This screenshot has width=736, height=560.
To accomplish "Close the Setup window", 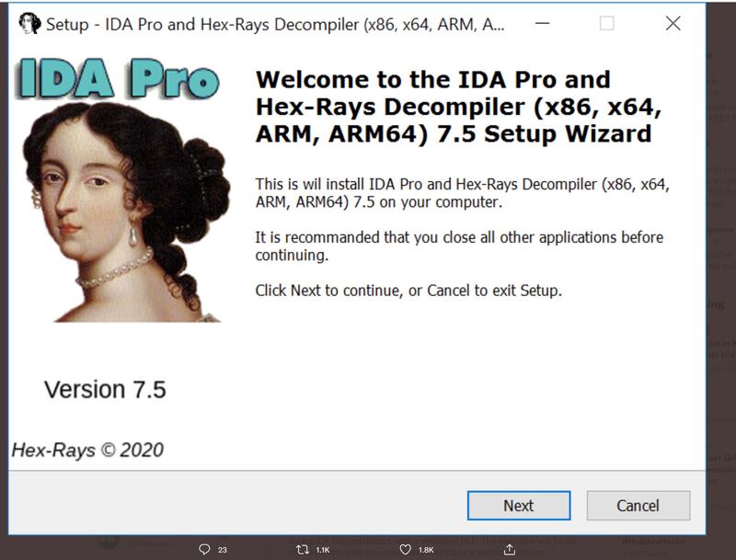I will click(673, 23).
